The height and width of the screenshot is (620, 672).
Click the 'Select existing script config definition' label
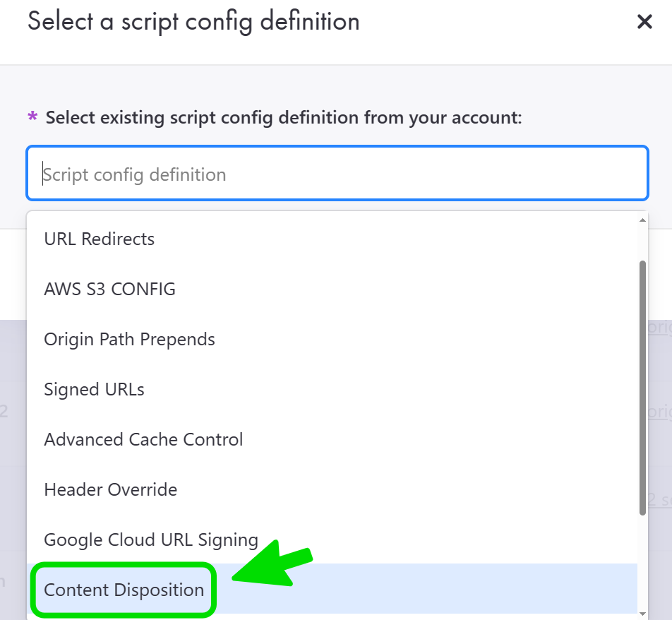[283, 117]
